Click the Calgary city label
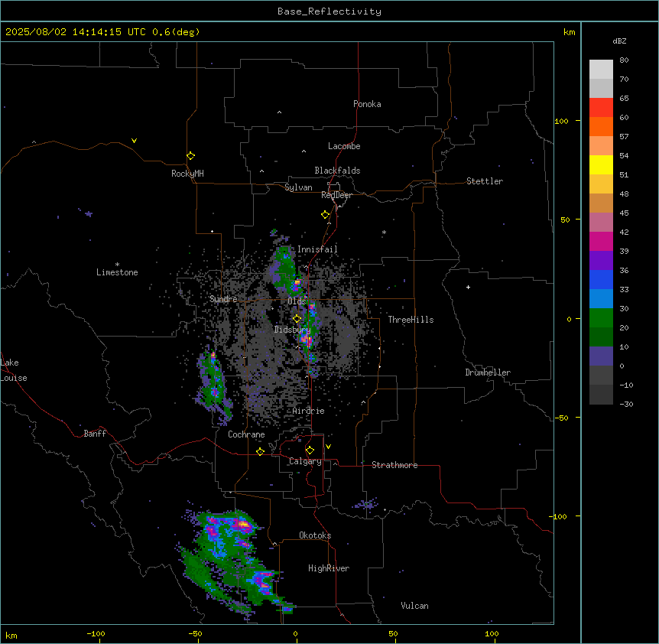The image size is (659, 644). [x=305, y=461]
